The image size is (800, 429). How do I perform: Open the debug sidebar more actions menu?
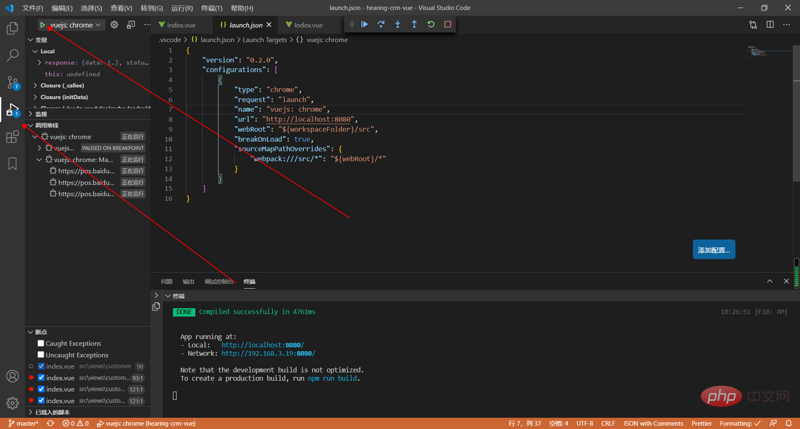click(x=147, y=24)
